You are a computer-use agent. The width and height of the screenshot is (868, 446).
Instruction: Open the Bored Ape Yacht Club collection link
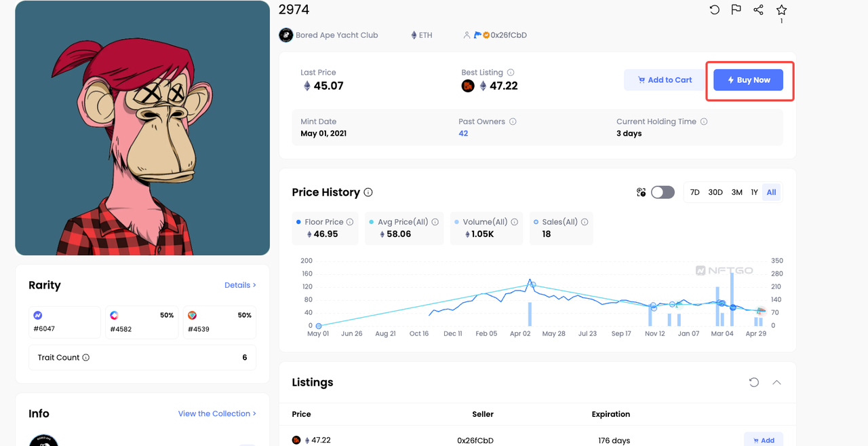coord(337,35)
